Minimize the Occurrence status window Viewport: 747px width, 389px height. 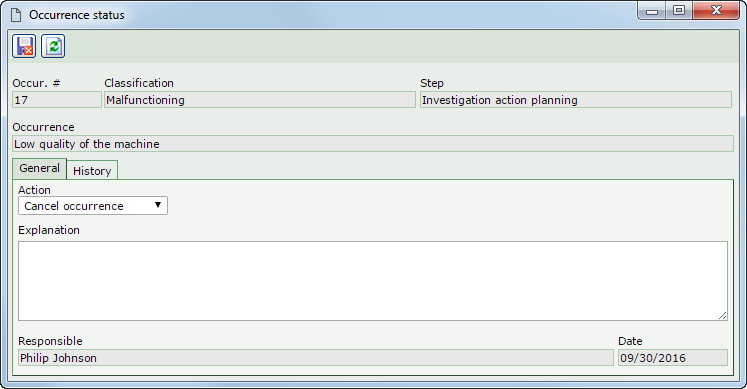(652, 10)
